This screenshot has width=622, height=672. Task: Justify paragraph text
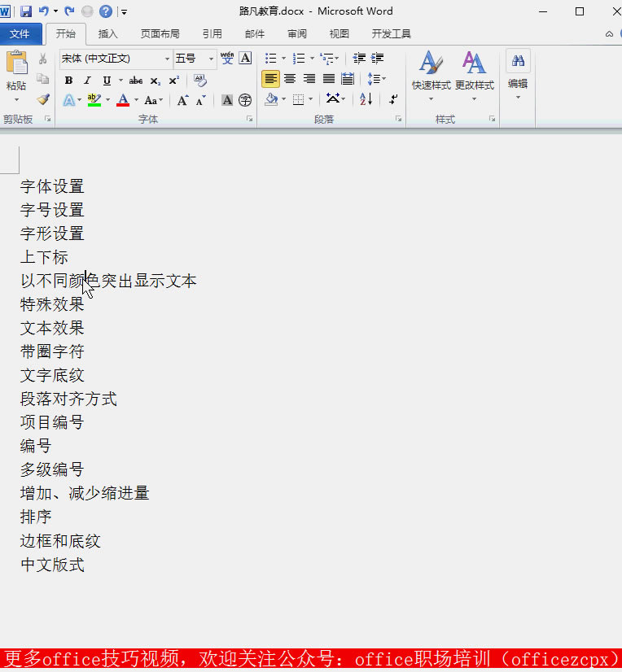click(x=329, y=79)
